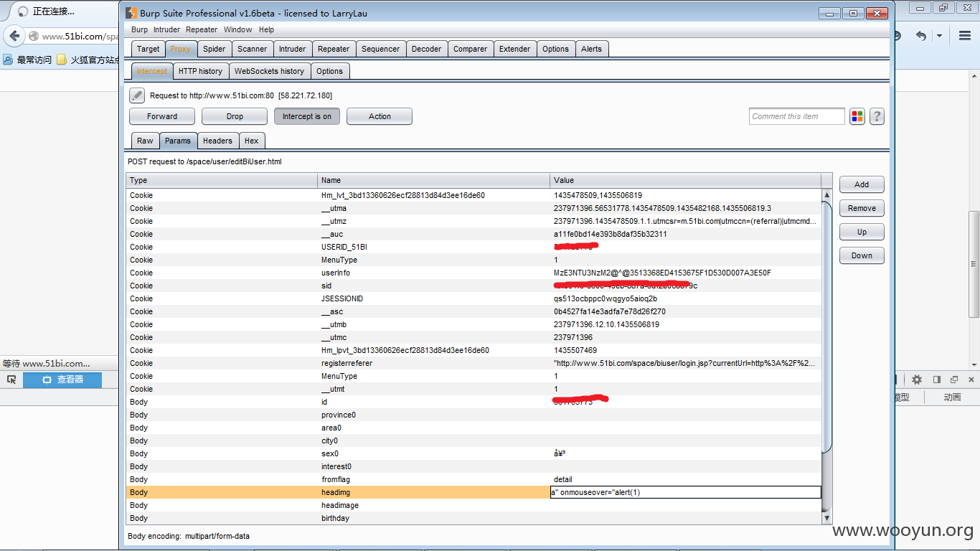980x551 pixels.
Task: Pop devtools into separate window icon
Action: [954, 380]
